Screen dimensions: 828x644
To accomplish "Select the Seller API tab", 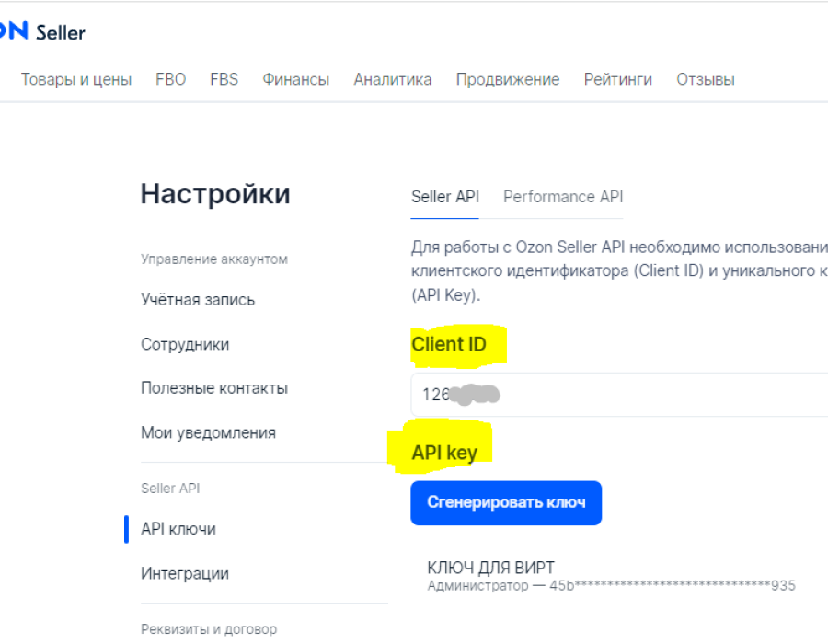I will [444, 197].
